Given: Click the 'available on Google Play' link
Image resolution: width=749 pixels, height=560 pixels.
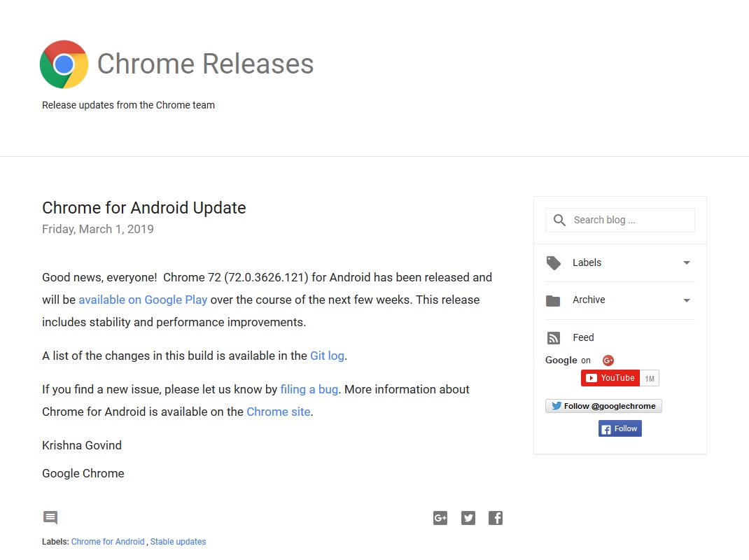Looking at the screenshot, I should click(143, 300).
